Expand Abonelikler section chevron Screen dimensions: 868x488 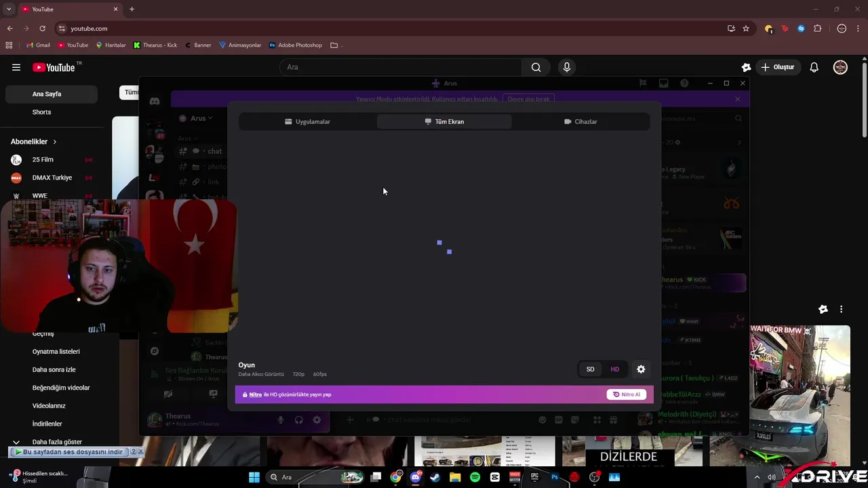coord(54,142)
